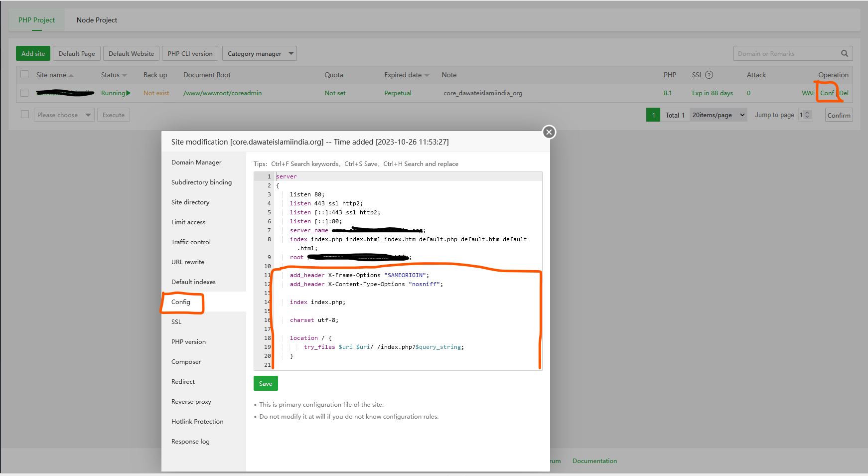Image resolution: width=868 pixels, height=476 pixels.
Task: Open the 20items/page selector
Action: (718, 115)
